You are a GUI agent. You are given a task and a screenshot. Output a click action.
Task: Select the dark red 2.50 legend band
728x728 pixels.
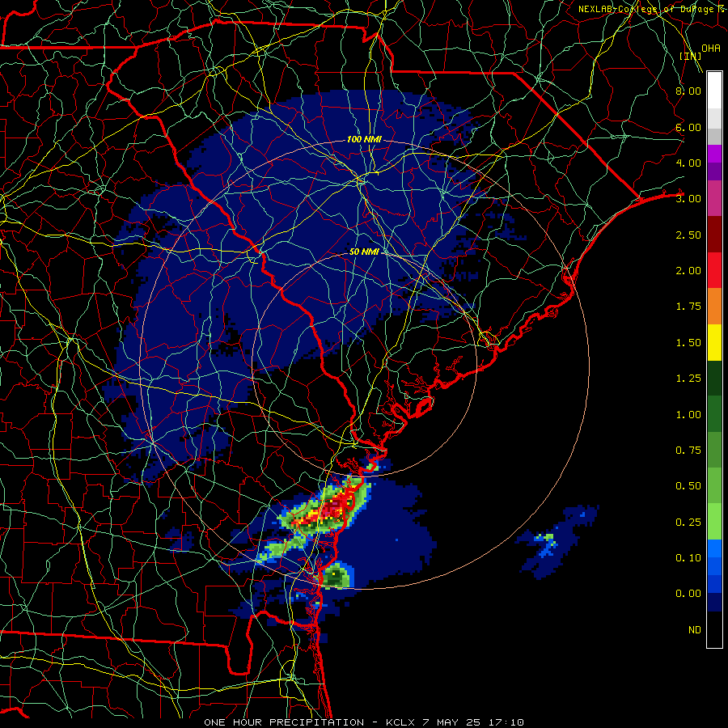[x=714, y=235]
